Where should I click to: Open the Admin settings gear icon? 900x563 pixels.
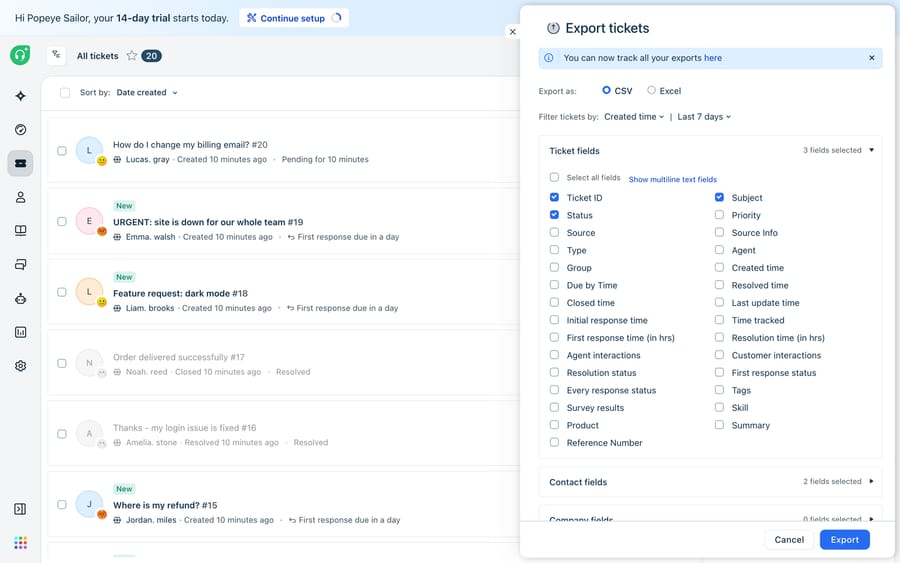21,366
